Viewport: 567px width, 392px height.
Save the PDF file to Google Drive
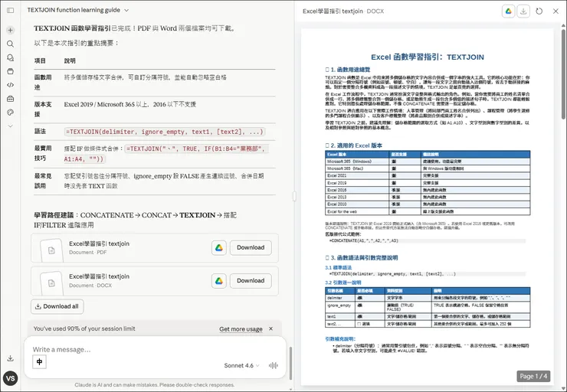[x=219, y=248]
